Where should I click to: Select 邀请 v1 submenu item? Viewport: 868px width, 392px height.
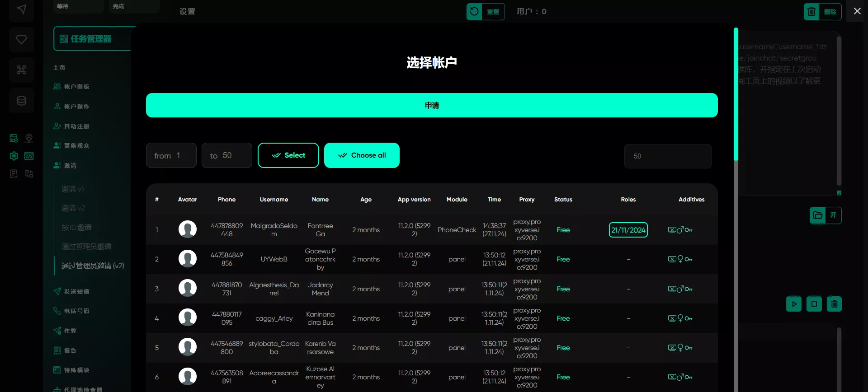tap(73, 189)
